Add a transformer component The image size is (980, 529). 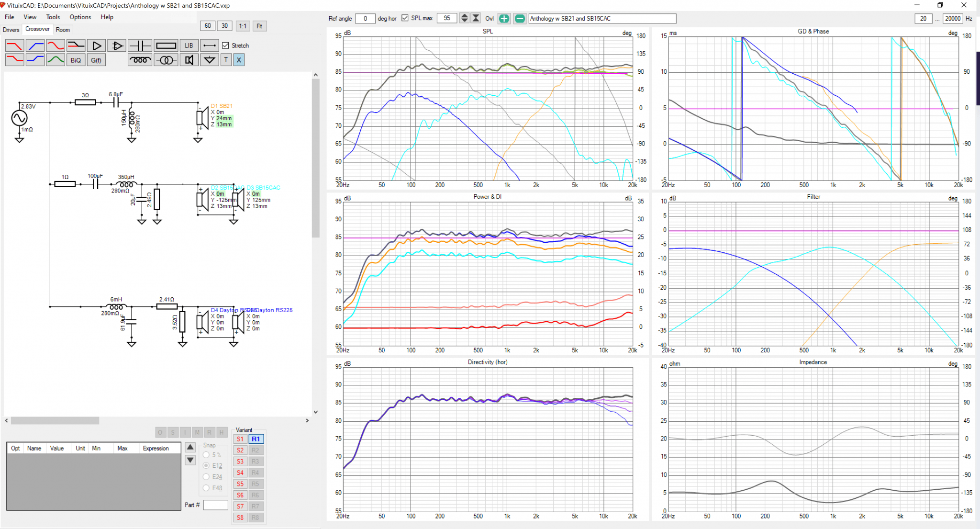[x=166, y=60]
